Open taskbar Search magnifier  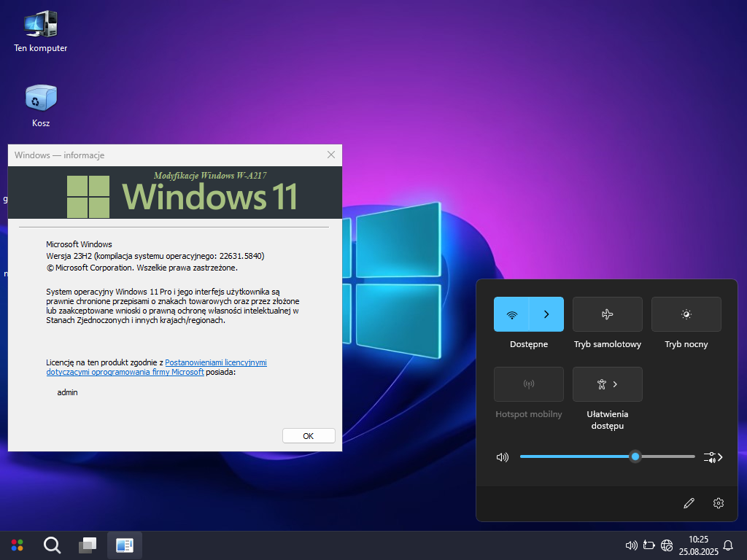pyautogui.click(x=52, y=545)
